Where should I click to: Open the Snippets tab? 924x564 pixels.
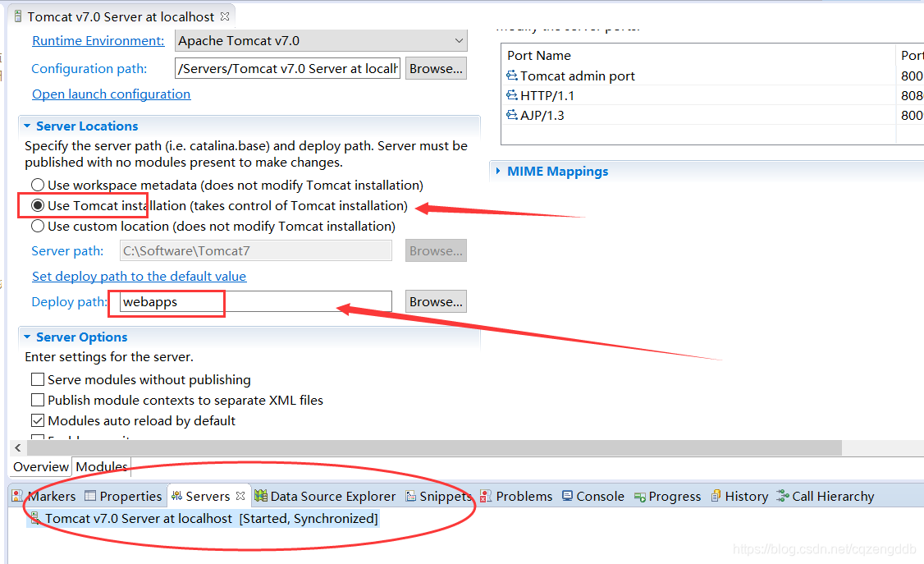(439, 496)
